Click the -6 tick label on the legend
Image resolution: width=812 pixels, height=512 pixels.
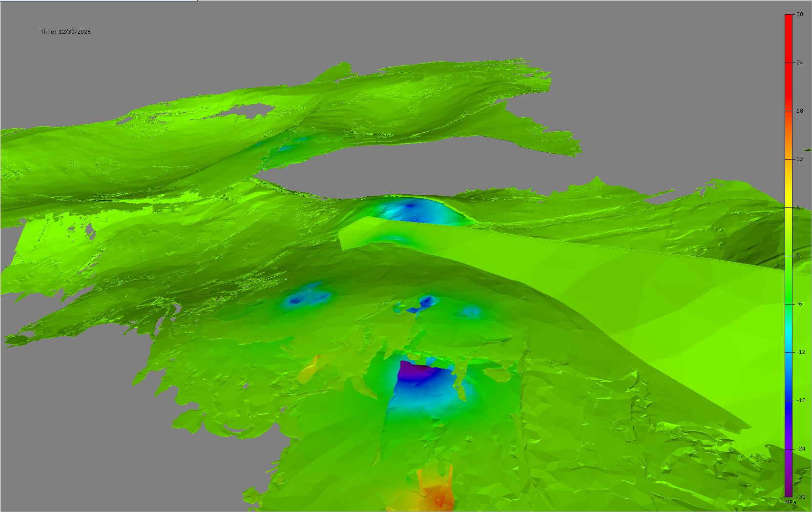[x=799, y=304]
